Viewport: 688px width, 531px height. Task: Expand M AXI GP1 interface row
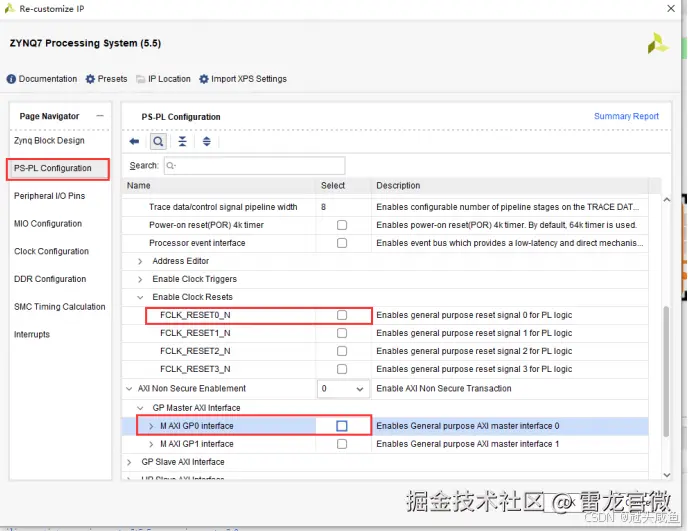pos(151,444)
